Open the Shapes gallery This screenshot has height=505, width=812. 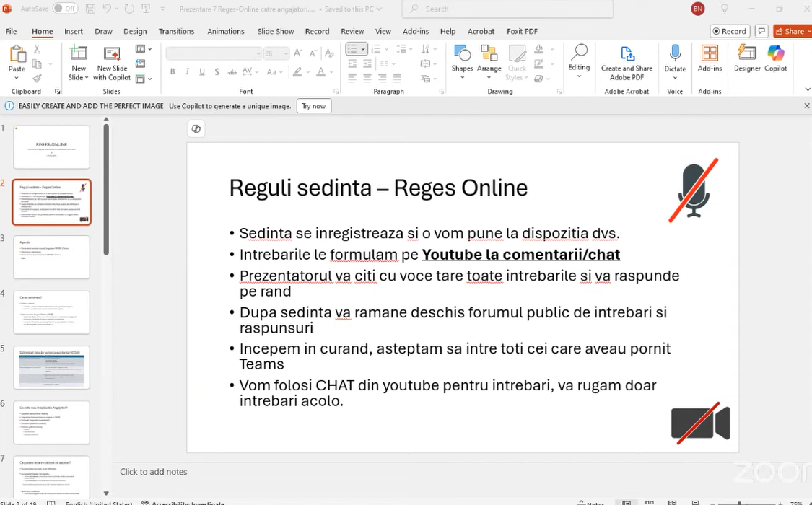pos(462,58)
